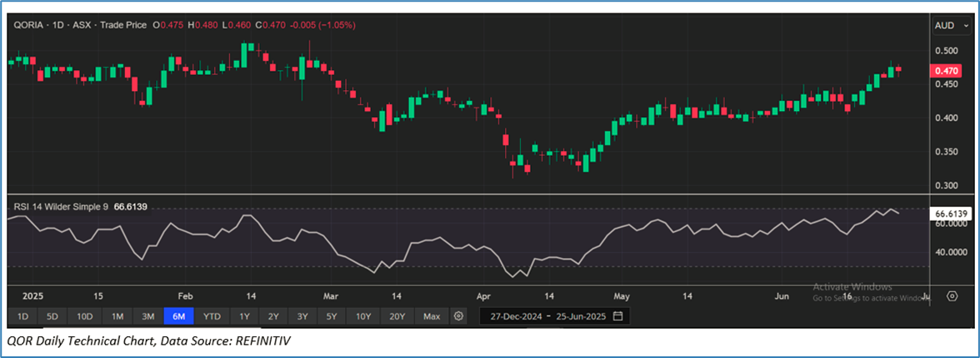The height and width of the screenshot is (358, 980).
Task: Switch to 5Y range
Action: pos(332,316)
